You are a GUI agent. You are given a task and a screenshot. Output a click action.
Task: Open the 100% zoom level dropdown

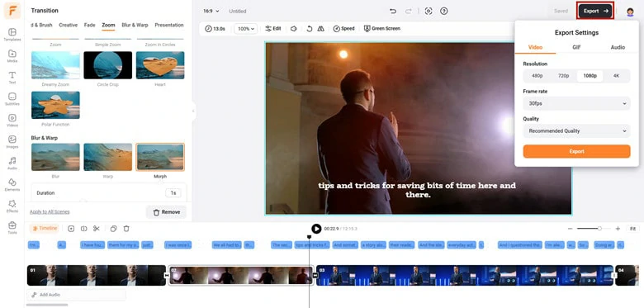click(x=246, y=29)
